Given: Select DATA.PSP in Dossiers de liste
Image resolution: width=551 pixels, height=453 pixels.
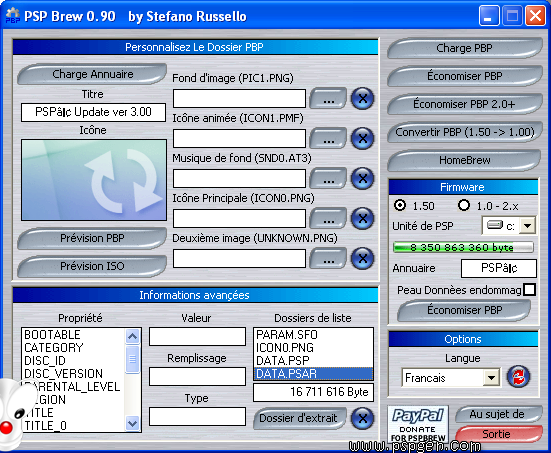Looking at the screenshot, I should (313, 361).
